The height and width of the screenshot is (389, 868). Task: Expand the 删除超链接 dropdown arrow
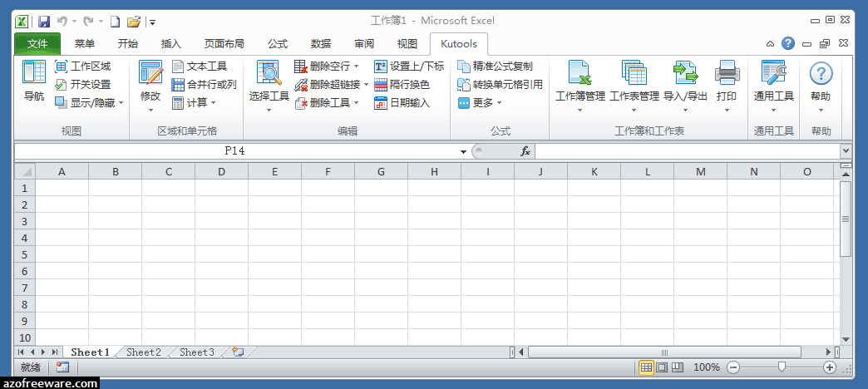367,85
